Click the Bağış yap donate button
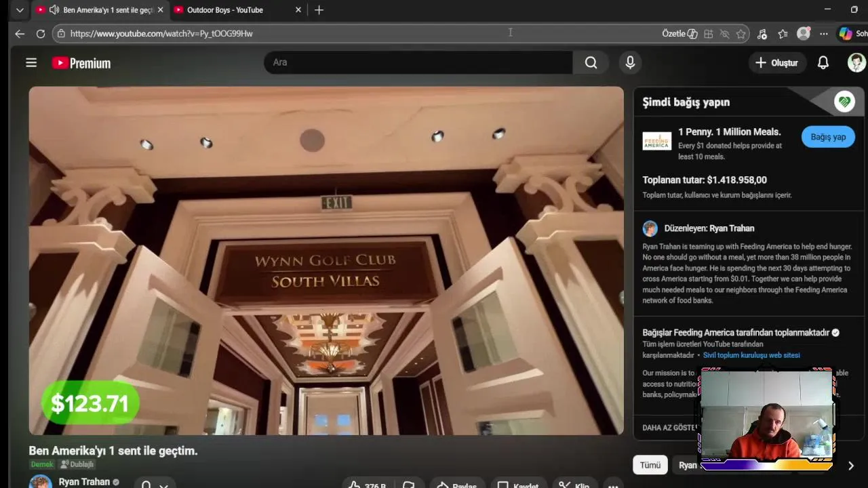Image resolution: width=868 pixels, height=488 pixels. [828, 137]
